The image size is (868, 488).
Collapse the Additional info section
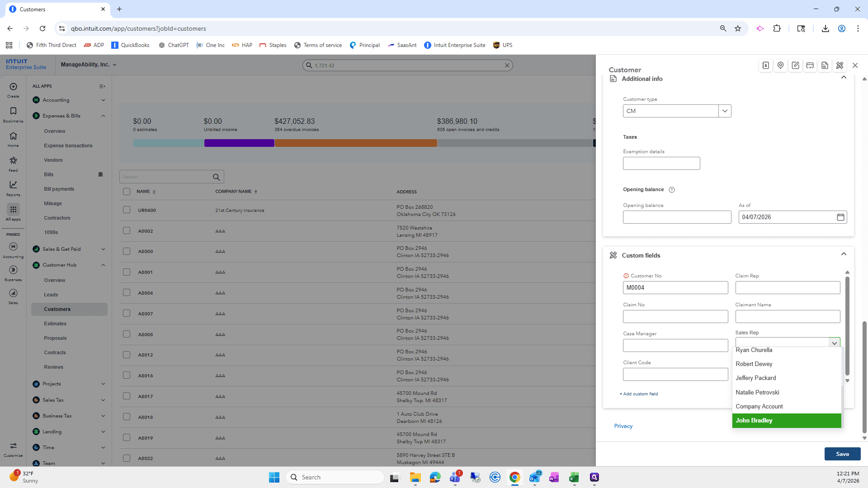pyautogui.click(x=844, y=78)
